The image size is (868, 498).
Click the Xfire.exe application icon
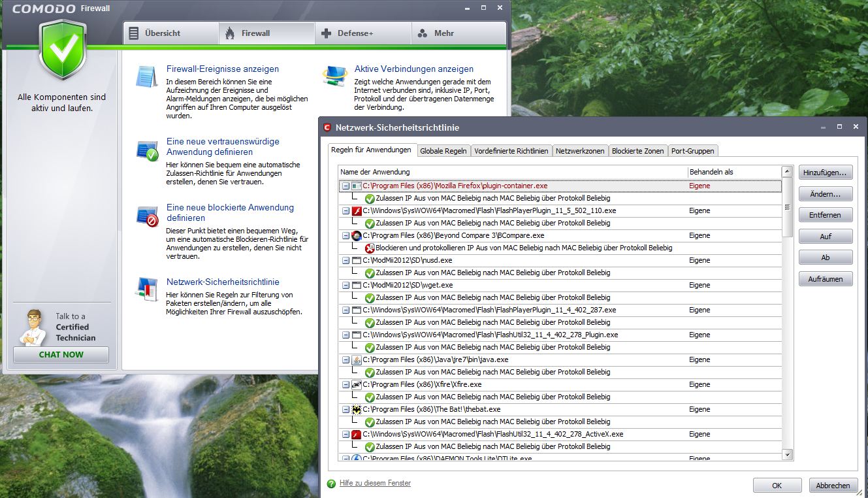(x=357, y=385)
